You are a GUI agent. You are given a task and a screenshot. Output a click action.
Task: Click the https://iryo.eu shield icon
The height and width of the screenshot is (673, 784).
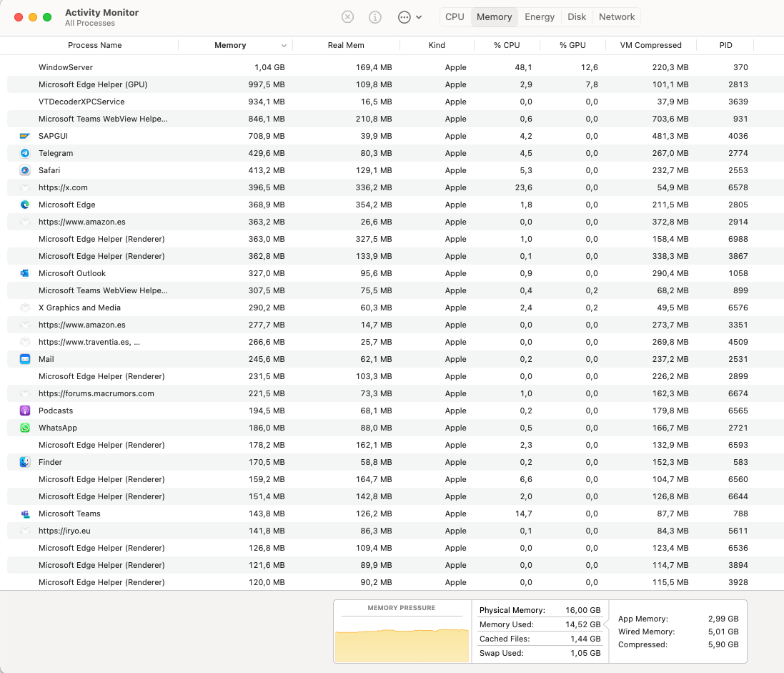pos(25,531)
